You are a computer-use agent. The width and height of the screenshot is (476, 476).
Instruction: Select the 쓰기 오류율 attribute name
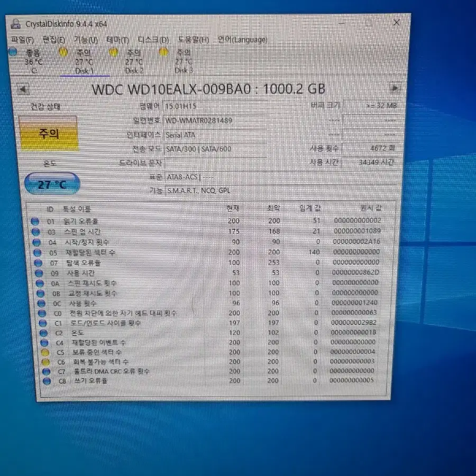[x=91, y=381]
